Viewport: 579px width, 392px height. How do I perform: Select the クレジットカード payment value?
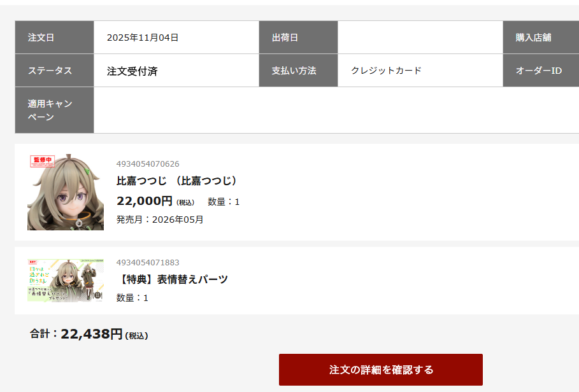click(386, 71)
